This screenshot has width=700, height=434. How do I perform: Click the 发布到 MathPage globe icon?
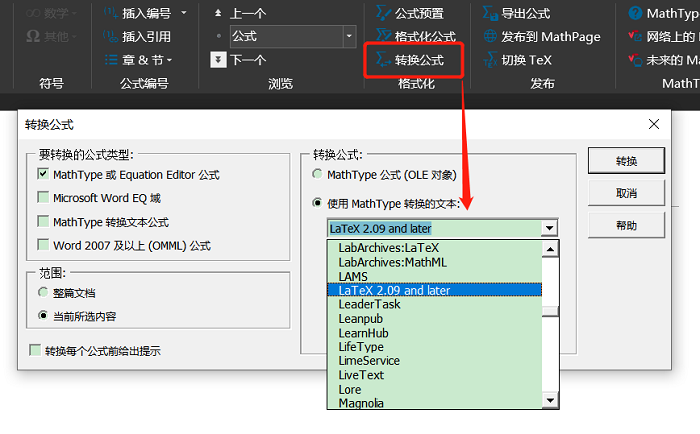tap(490, 36)
